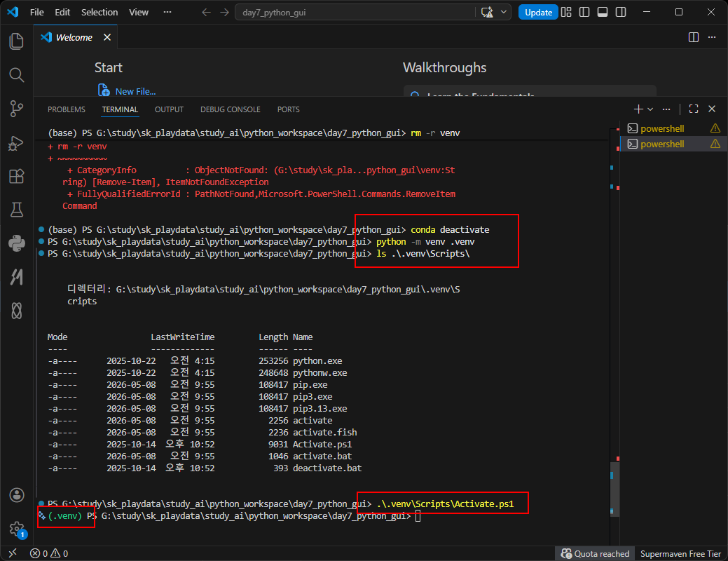Select the first powershell terminal entry
Viewport: 728px width, 561px height.
pyautogui.click(x=673, y=128)
